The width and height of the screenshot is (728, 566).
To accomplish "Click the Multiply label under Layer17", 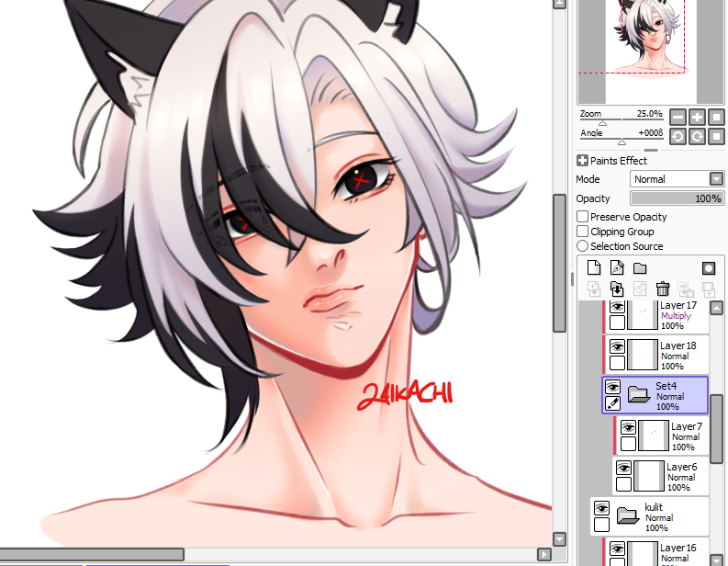I will pyautogui.click(x=676, y=315).
